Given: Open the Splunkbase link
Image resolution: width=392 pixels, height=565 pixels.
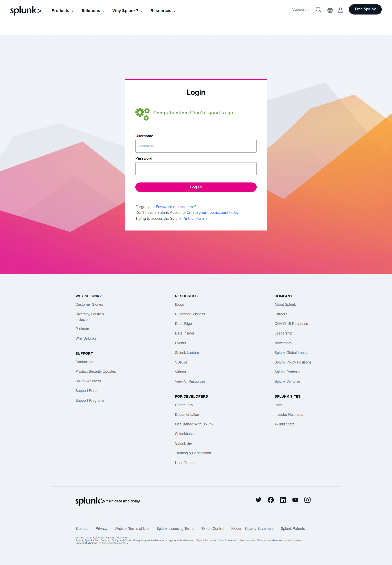Looking at the screenshot, I should tap(184, 434).
